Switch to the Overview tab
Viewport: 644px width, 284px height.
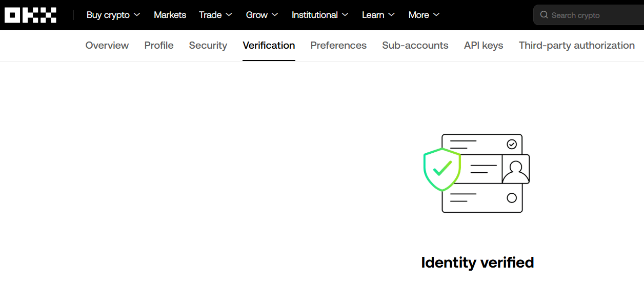(107, 45)
